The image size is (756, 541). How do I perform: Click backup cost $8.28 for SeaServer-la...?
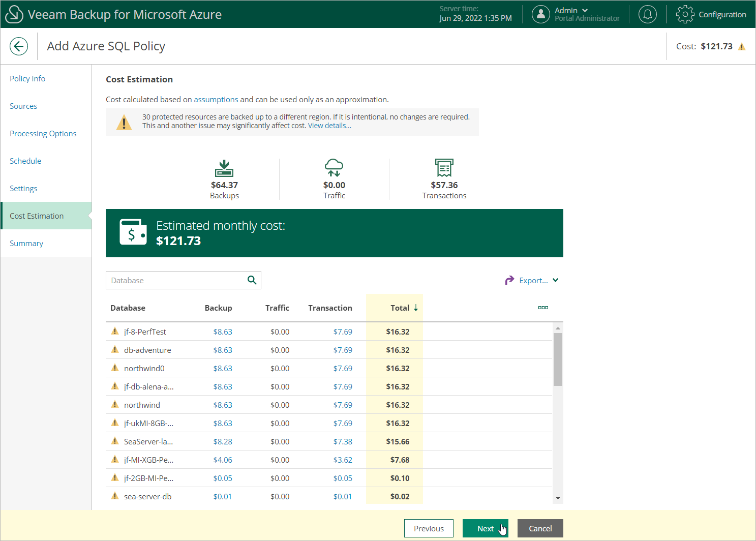pyautogui.click(x=223, y=441)
